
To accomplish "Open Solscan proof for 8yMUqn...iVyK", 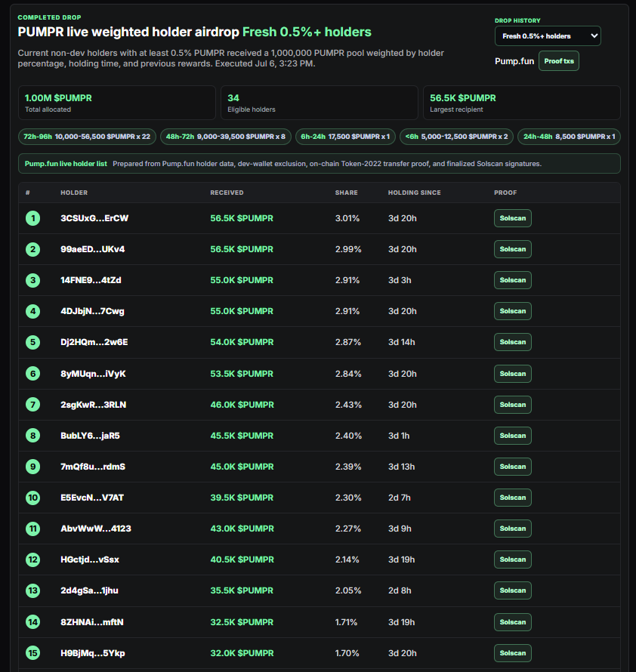I will (512, 374).
